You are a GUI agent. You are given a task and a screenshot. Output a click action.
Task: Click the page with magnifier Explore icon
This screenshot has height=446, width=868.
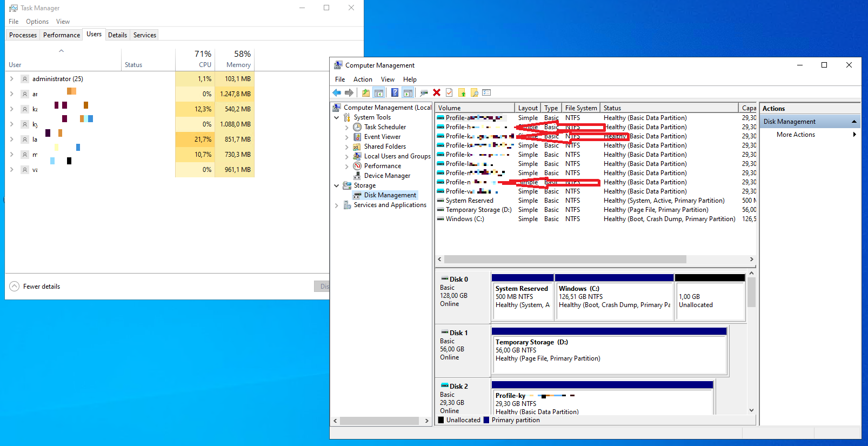475,93
